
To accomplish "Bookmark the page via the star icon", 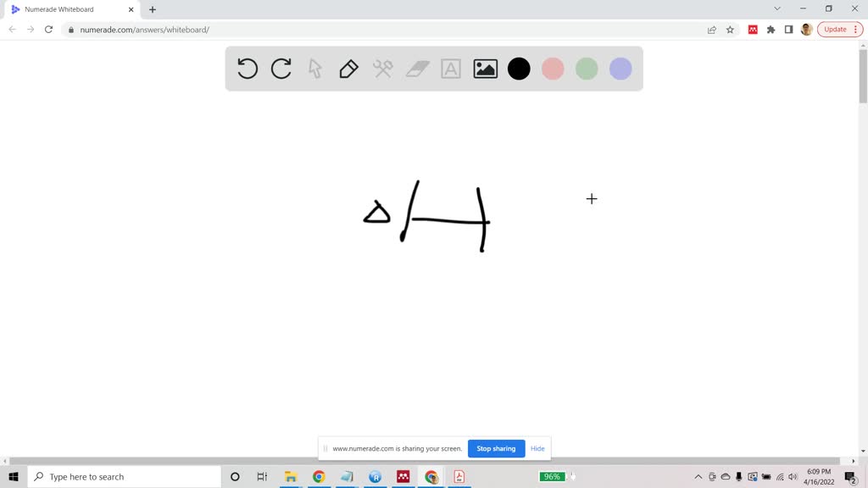I will click(x=730, y=28).
